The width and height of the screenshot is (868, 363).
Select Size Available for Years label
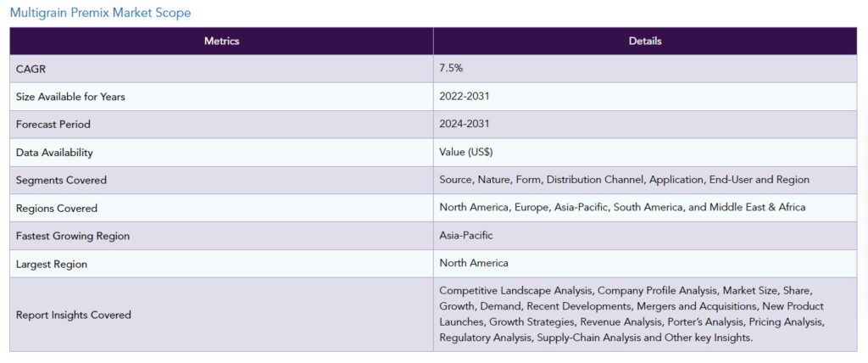click(x=71, y=97)
